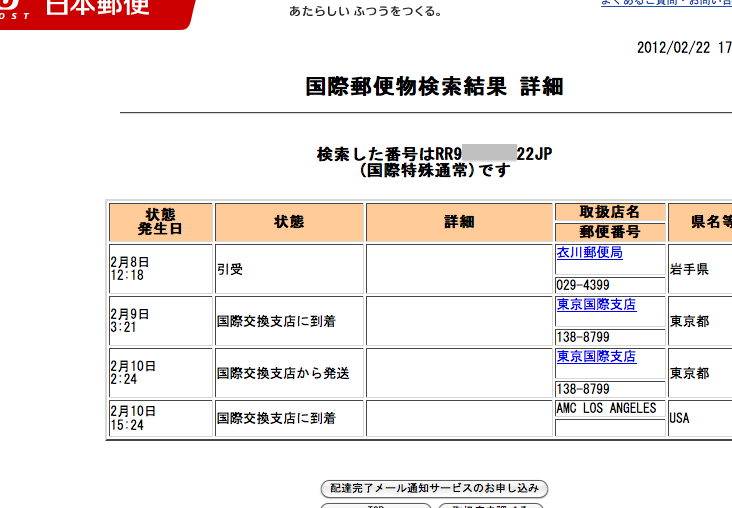Click the AMC LOS ANGELES office cell

(x=606, y=409)
